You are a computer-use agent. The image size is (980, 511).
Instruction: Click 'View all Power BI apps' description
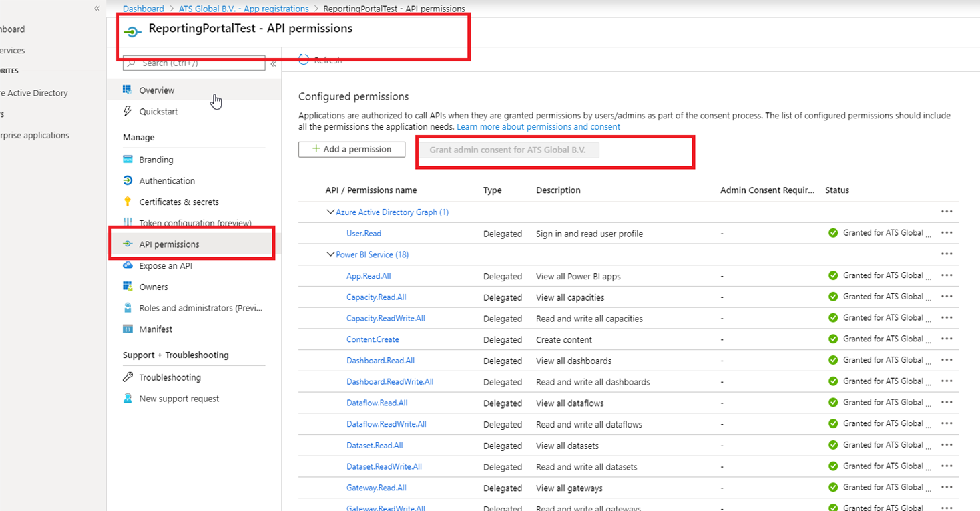(578, 277)
